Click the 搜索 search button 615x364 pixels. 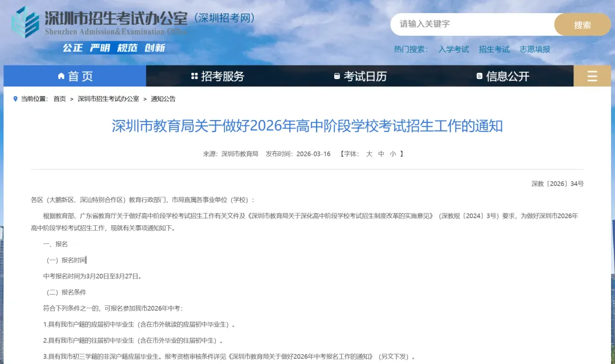(x=582, y=24)
